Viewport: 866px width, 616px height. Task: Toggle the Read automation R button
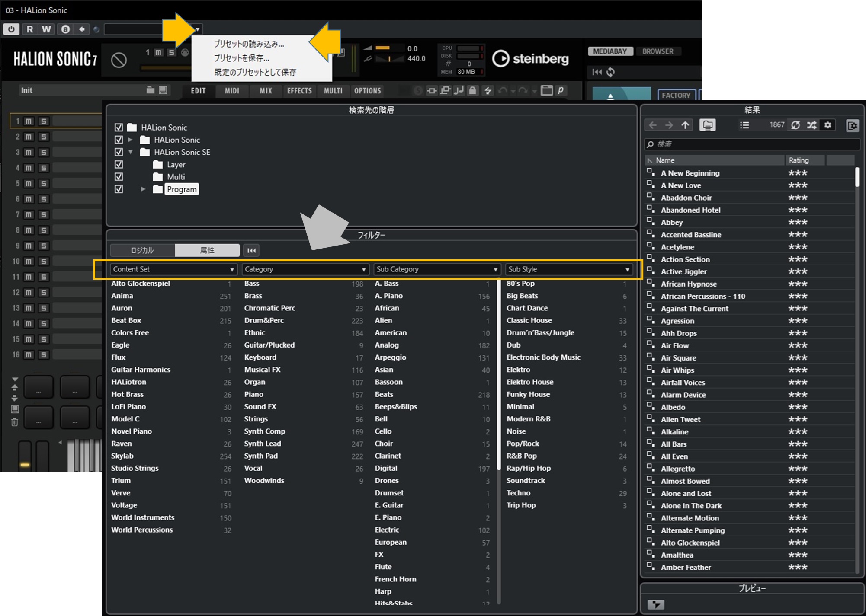point(29,29)
